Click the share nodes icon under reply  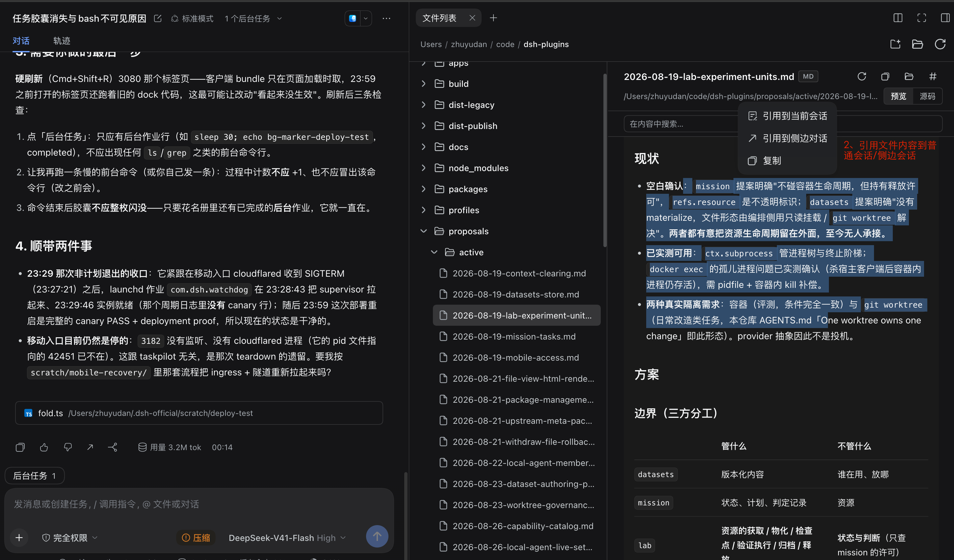113,447
